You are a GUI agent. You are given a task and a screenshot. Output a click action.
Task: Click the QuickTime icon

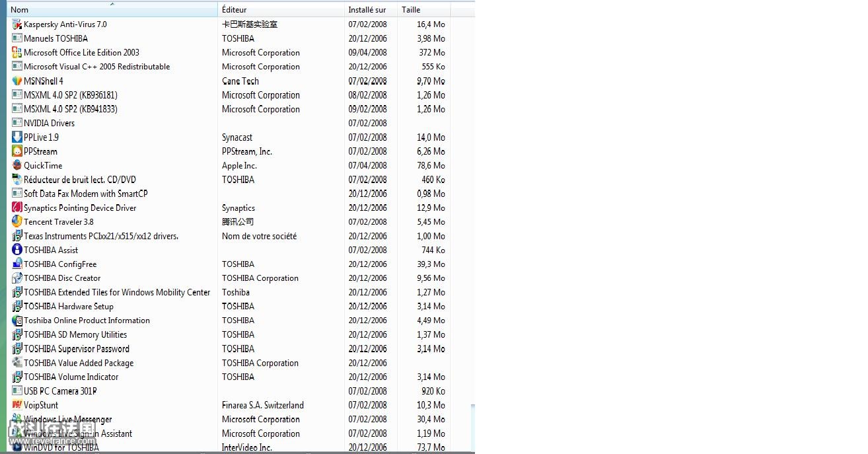pos(17,165)
